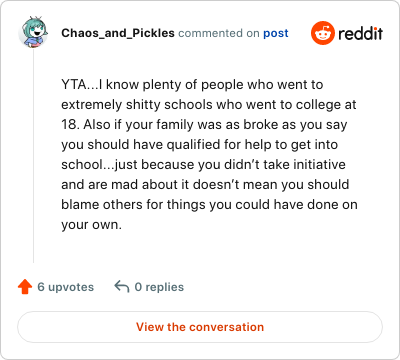Click the "and are mad about it" line
The image size is (400, 360).
205,185
